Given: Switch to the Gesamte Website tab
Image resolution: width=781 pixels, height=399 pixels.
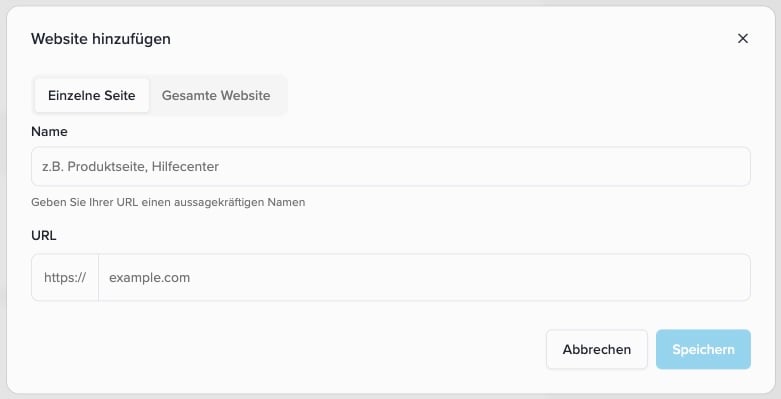Looking at the screenshot, I should coord(216,95).
